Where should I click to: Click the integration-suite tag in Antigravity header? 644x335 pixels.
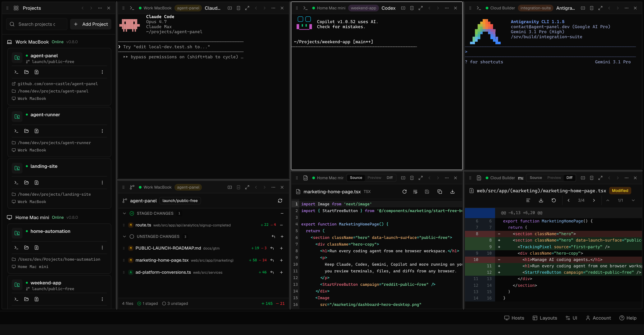[535, 8]
